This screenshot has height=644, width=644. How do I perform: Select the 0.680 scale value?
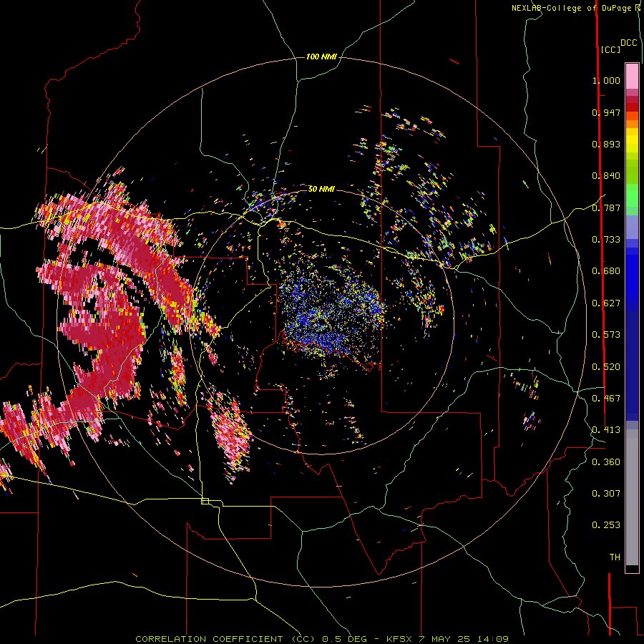click(606, 271)
